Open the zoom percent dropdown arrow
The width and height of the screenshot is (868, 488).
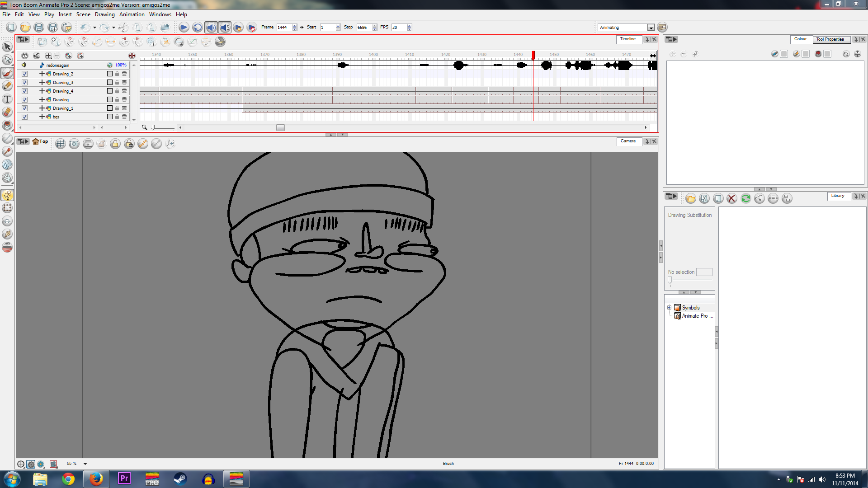(85, 464)
